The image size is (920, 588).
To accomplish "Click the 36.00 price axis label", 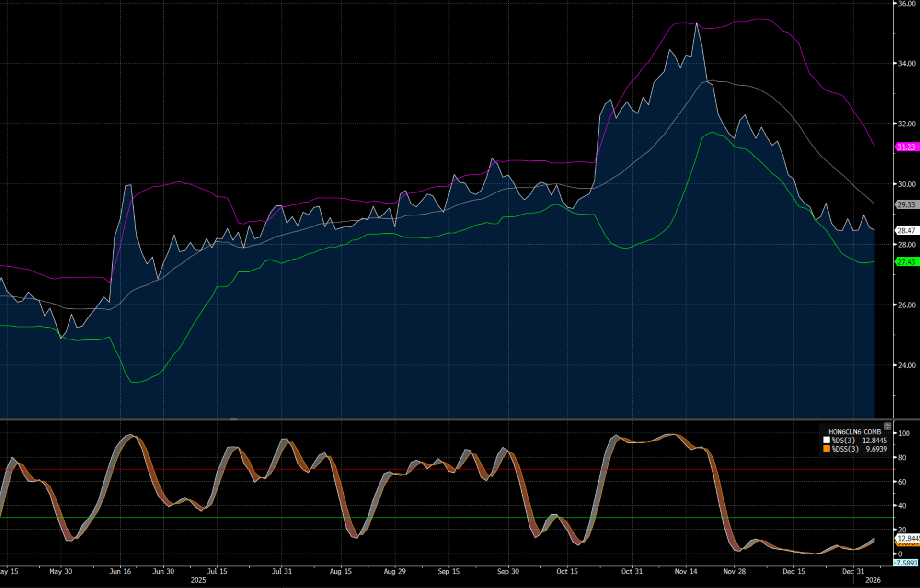I will tap(907, 4).
